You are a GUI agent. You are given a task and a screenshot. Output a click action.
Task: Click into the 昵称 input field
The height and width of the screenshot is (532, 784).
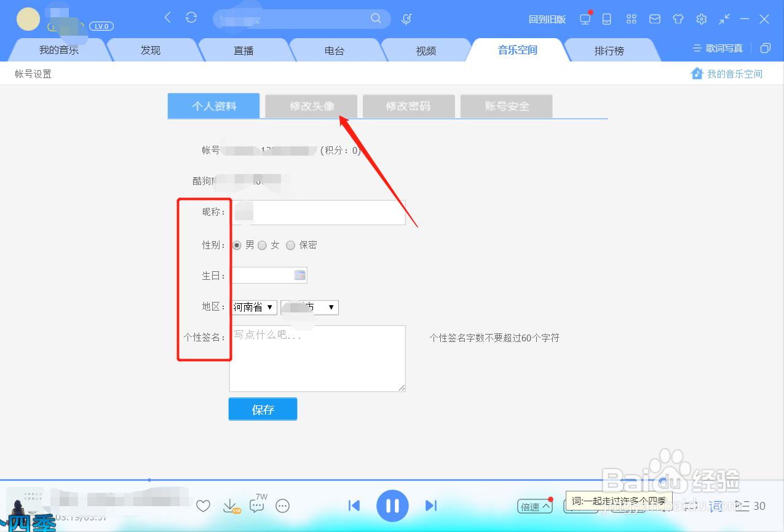click(317, 212)
